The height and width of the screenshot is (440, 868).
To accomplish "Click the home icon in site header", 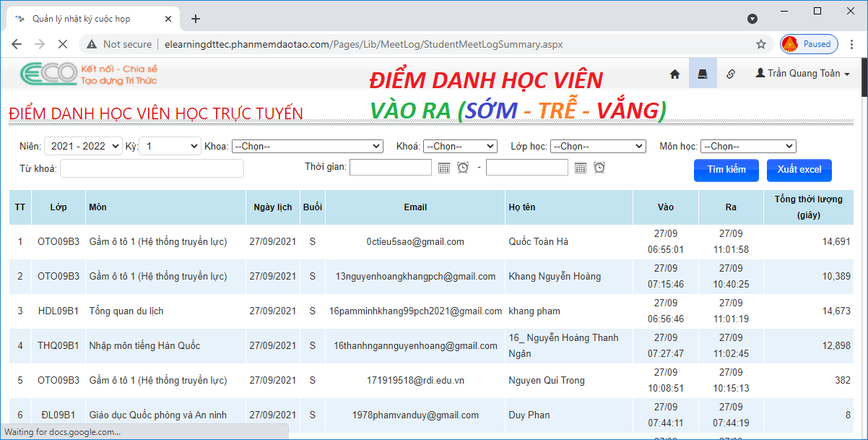I will [674, 74].
